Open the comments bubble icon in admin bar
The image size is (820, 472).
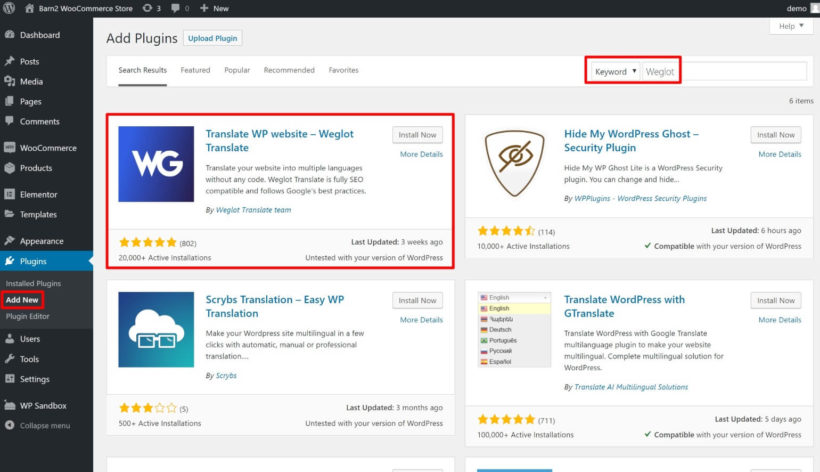pos(175,8)
